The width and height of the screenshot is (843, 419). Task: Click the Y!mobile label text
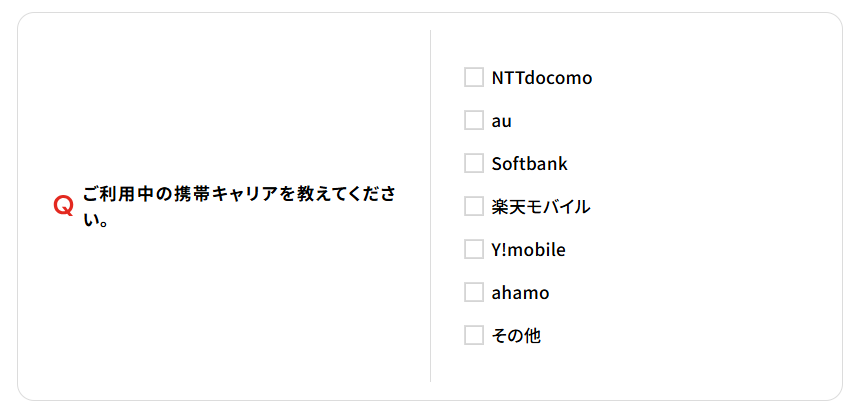528,250
